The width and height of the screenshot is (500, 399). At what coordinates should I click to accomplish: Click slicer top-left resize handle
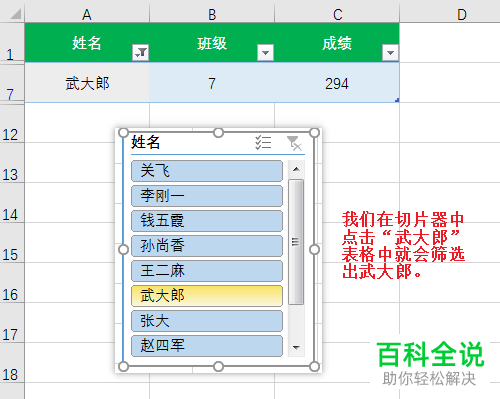click(x=123, y=133)
